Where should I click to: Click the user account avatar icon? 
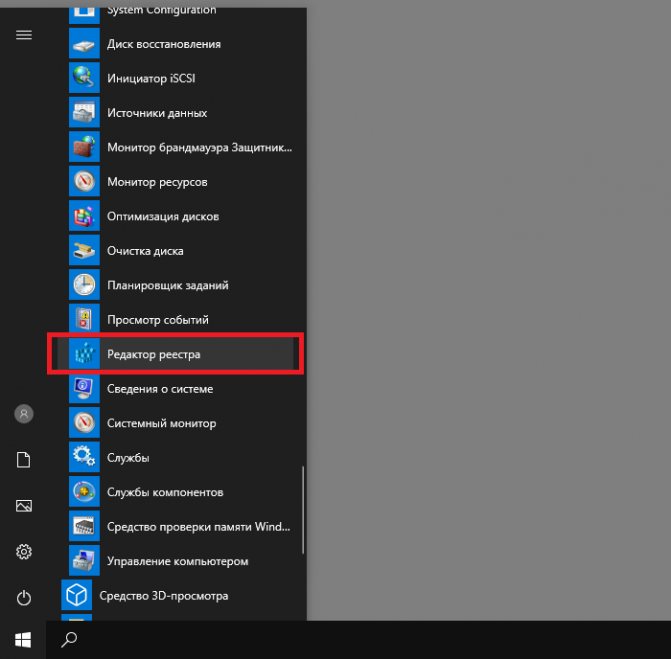pyautogui.click(x=24, y=414)
